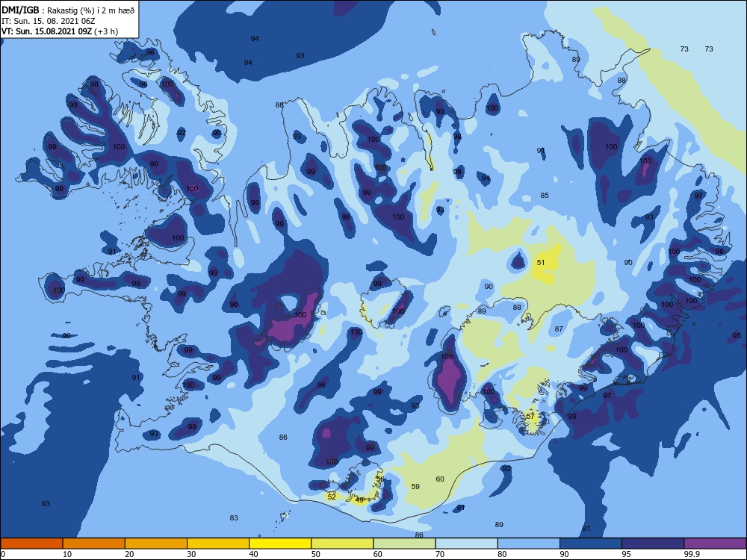Click the legend tick label 99.9

(691, 554)
